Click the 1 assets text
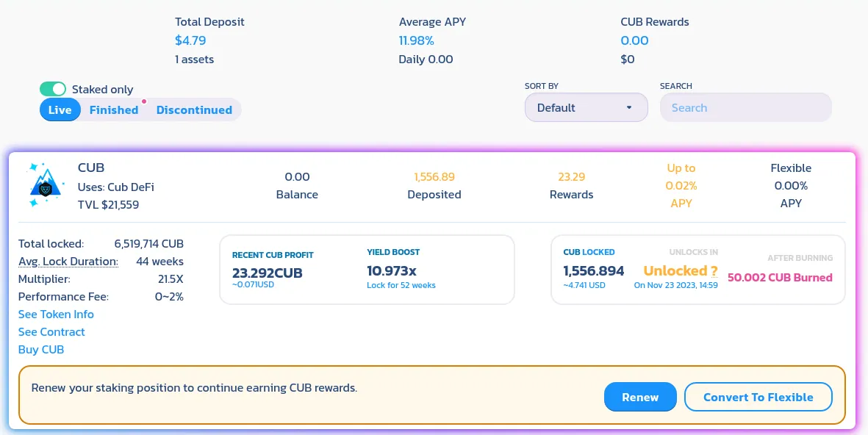The width and height of the screenshot is (868, 435). tap(194, 60)
